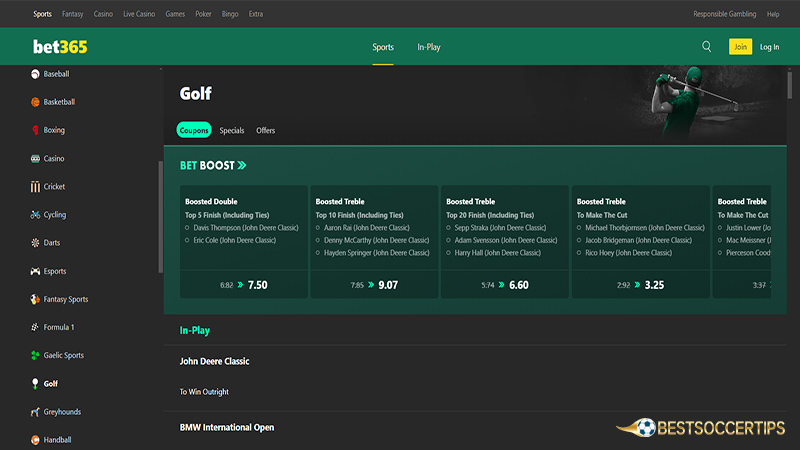Click Hayden Springer (John Deere Classic) selection
Image resolution: width=800 pixels, height=450 pixels.
coord(377,253)
